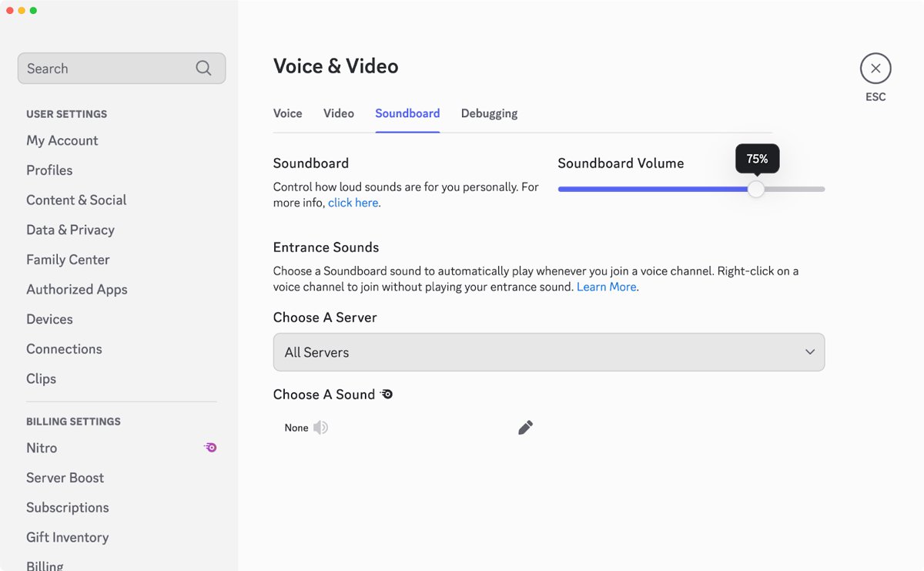This screenshot has height=571, width=924.
Task: Click the red macOS close window button
Action: click(10, 10)
